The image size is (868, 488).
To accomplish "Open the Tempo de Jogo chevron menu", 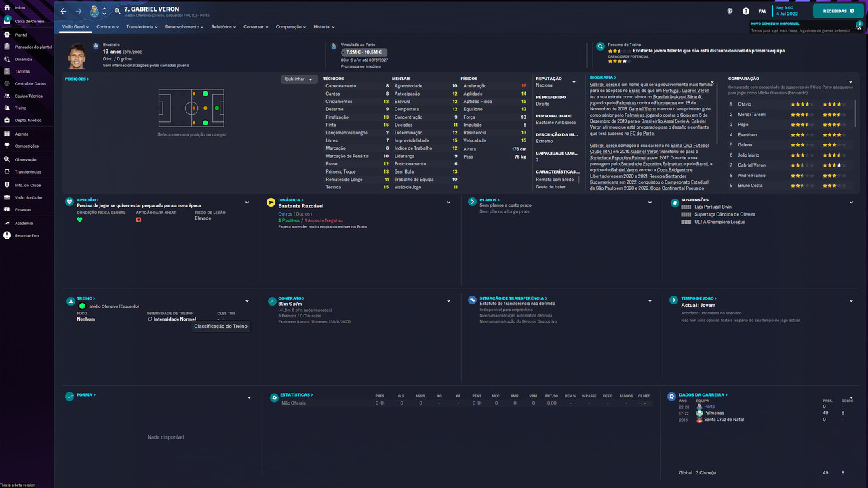I will coord(851,300).
